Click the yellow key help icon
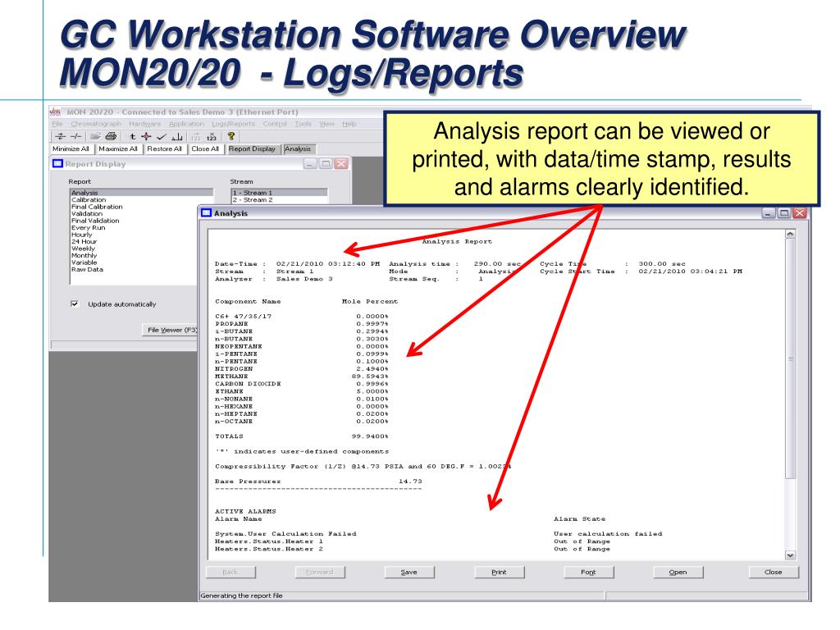Screen dimensions: 840x630 [231, 137]
